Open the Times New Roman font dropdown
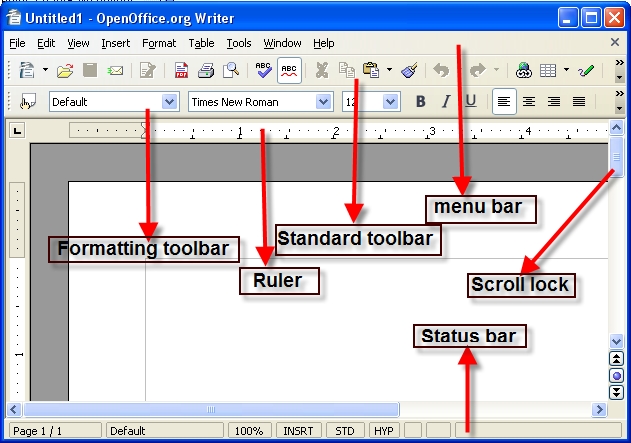 [323, 102]
